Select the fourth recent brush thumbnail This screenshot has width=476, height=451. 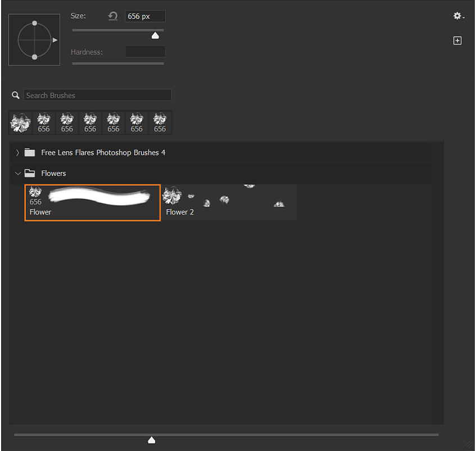click(x=90, y=122)
